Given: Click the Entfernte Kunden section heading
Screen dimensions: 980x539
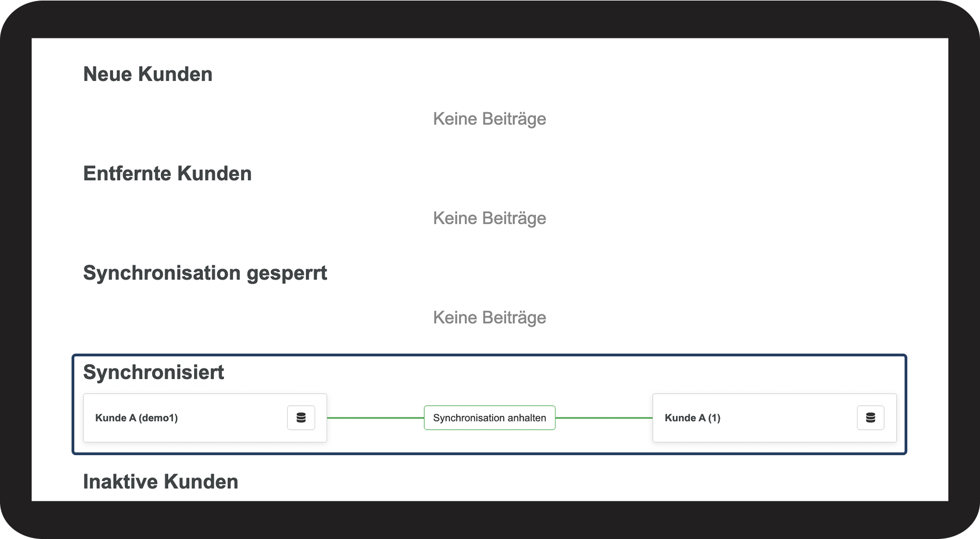Looking at the screenshot, I should pos(167,174).
